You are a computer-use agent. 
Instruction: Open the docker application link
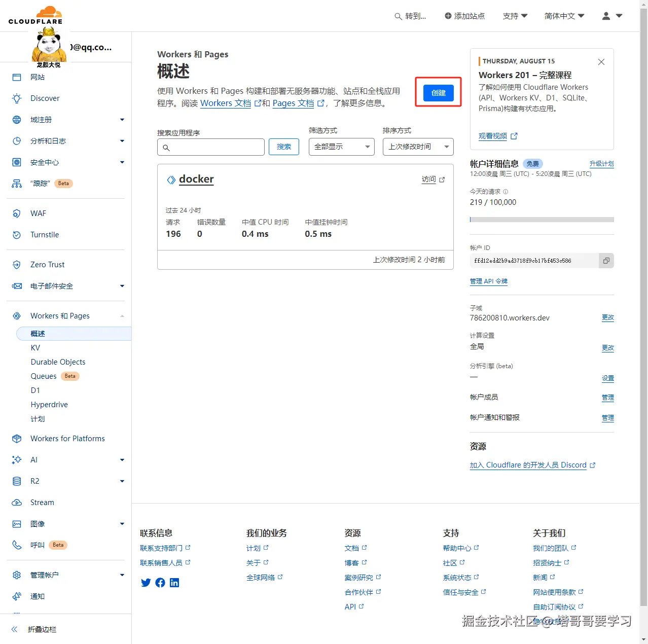196,179
